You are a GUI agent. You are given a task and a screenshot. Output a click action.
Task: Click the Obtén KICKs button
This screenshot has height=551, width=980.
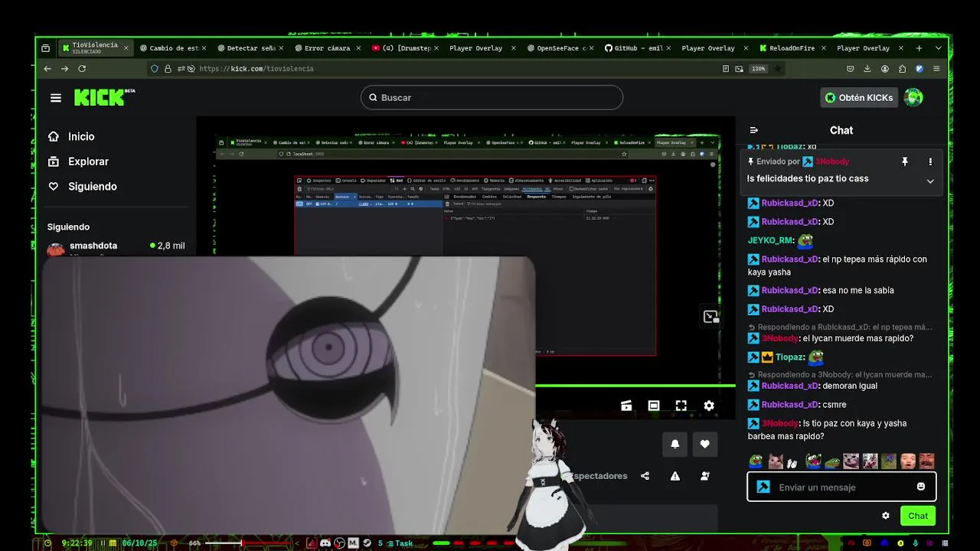coord(859,97)
